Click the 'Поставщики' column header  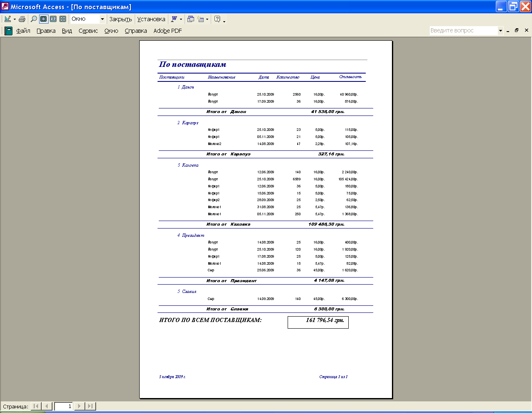pos(172,77)
